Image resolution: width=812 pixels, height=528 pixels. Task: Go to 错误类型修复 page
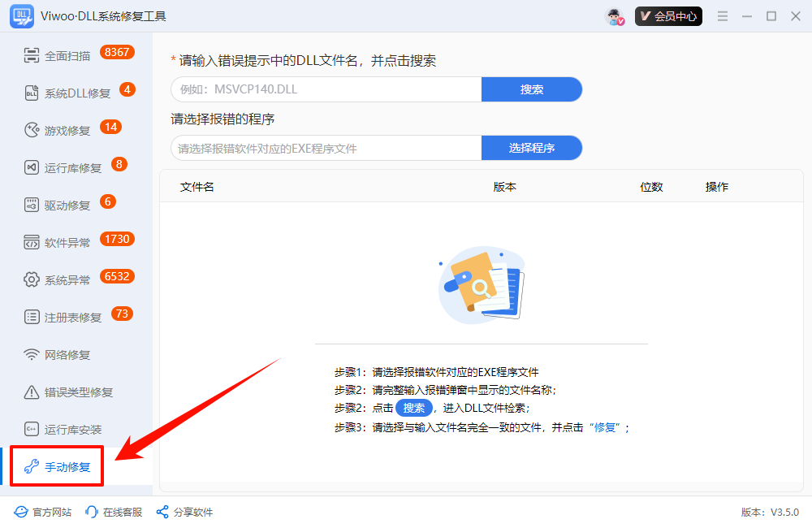click(x=78, y=392)
